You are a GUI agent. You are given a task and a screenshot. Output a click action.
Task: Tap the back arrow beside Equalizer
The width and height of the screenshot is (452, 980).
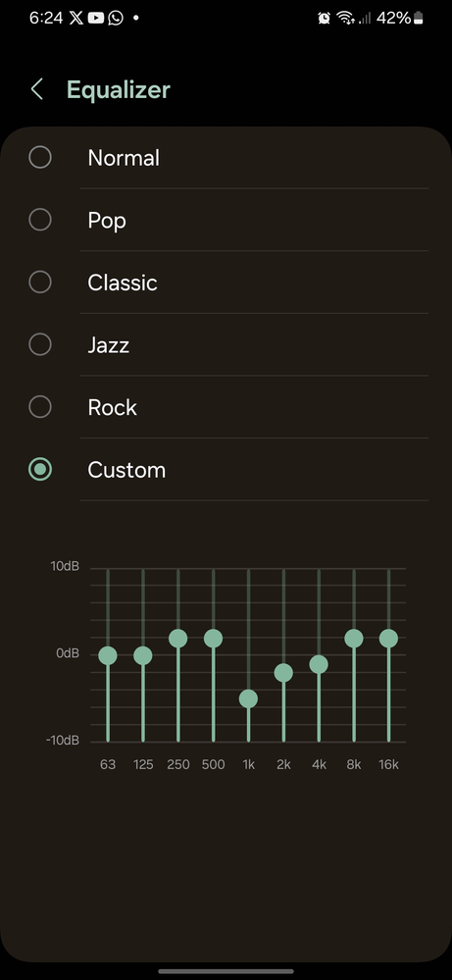37,89
